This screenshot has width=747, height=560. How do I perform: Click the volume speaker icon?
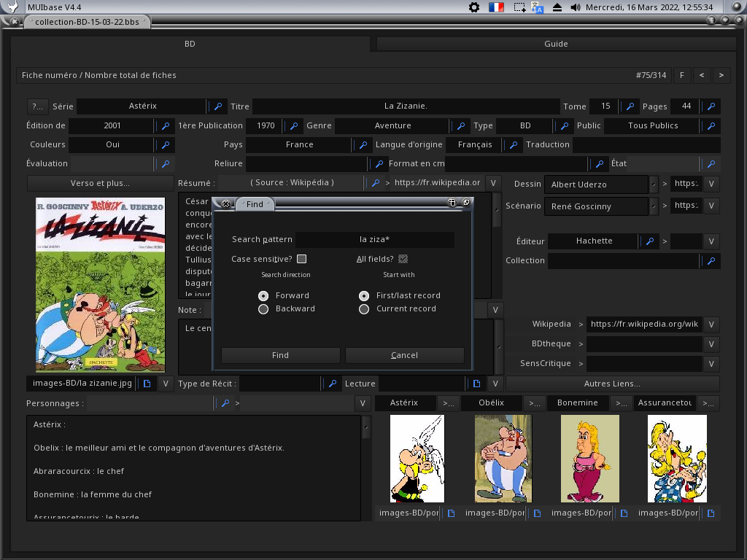[576, 7]
